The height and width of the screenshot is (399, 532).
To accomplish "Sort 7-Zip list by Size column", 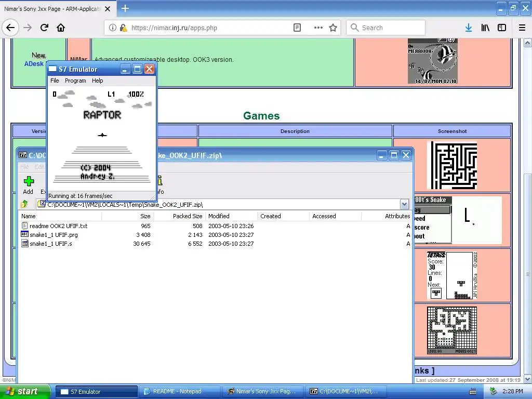I will [128, 216].
